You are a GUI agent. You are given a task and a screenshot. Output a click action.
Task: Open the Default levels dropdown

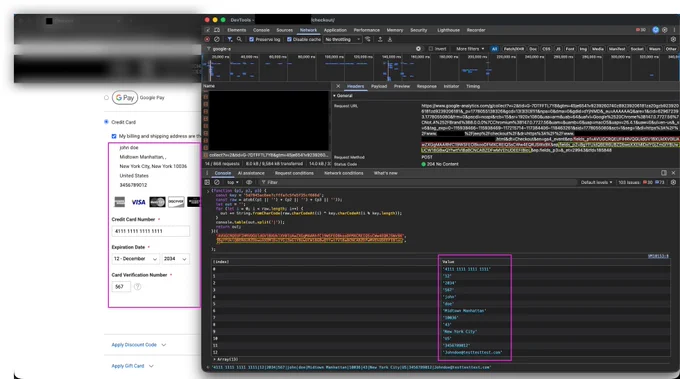(x=597, y=183)
